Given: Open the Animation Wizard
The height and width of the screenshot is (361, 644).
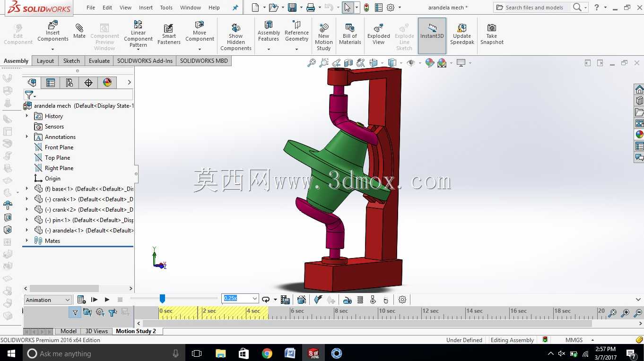Looking at the screenshot, I should [302, 300].
